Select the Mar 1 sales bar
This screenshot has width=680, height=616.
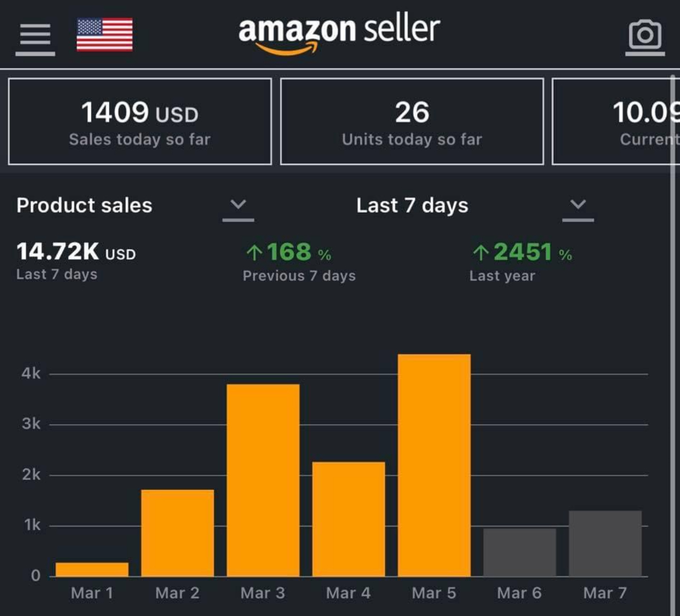click(x=92, y=570)
